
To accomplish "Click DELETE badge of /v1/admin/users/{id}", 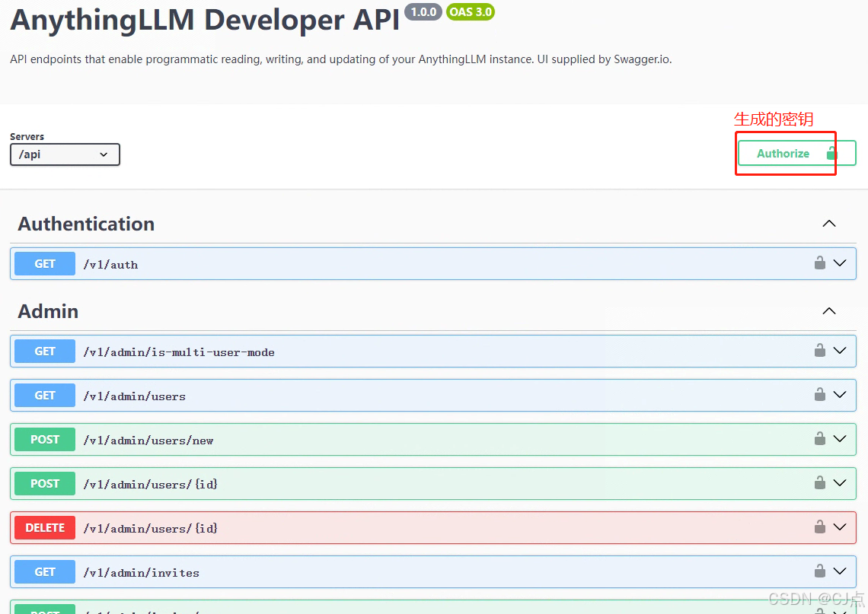I will (45, 528).
